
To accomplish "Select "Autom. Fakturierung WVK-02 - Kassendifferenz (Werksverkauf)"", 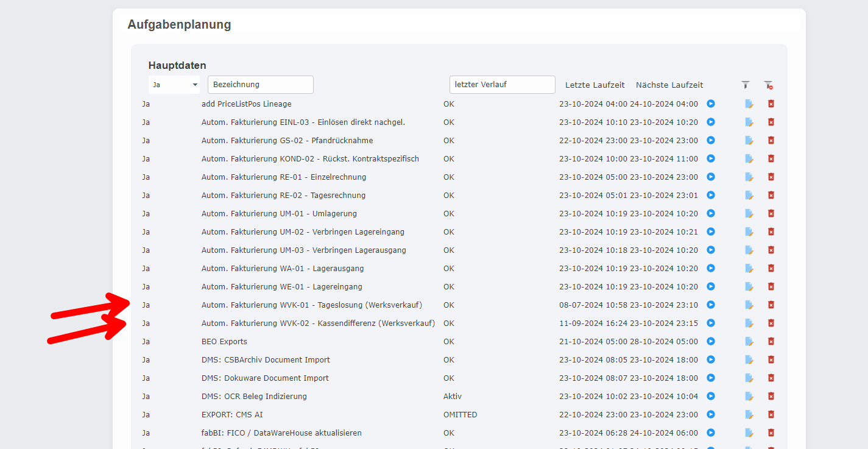I will click(x=318, y=323).
